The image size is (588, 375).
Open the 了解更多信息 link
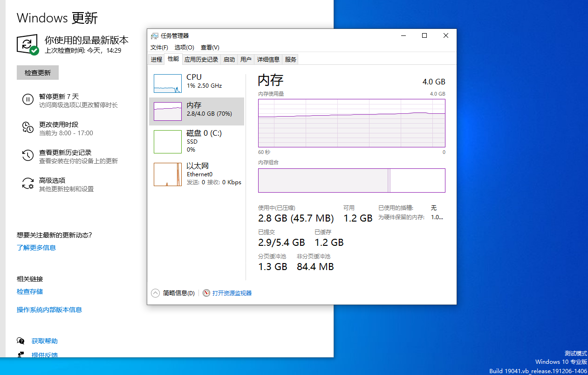36,248
